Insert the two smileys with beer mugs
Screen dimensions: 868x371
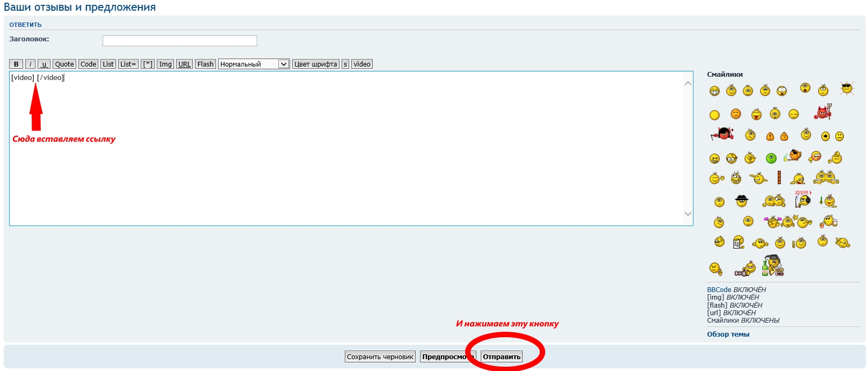(x=826, y=177)
